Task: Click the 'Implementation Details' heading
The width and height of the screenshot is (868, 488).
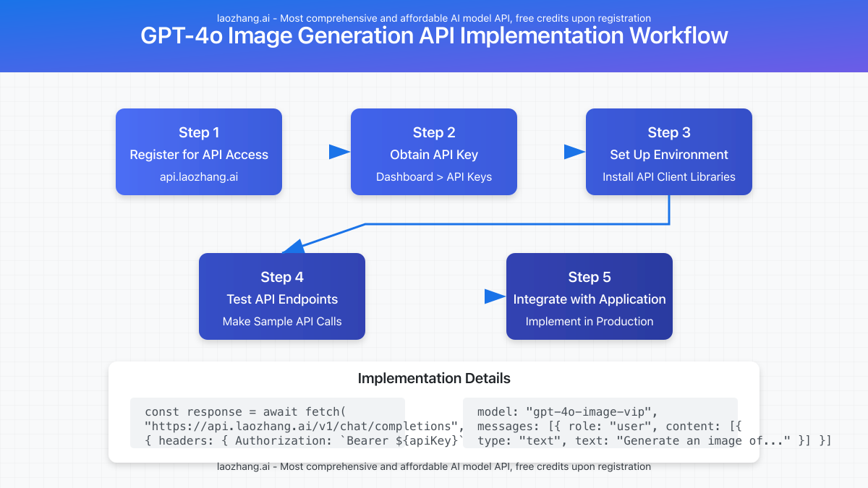Action: [x=434, y=378]
